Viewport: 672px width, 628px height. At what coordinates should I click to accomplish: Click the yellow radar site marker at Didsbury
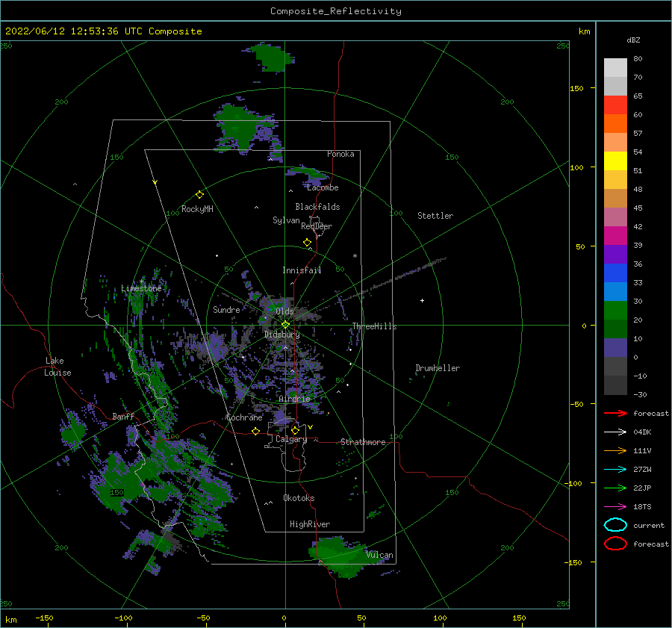pos(285,325)
